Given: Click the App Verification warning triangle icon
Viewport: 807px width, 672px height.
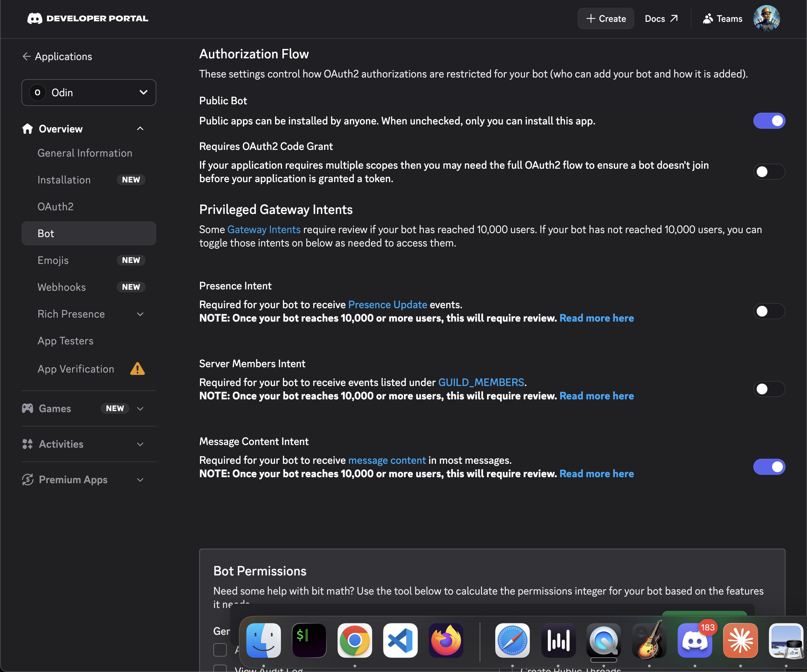Looking at the screenshot, I should 137,369.
